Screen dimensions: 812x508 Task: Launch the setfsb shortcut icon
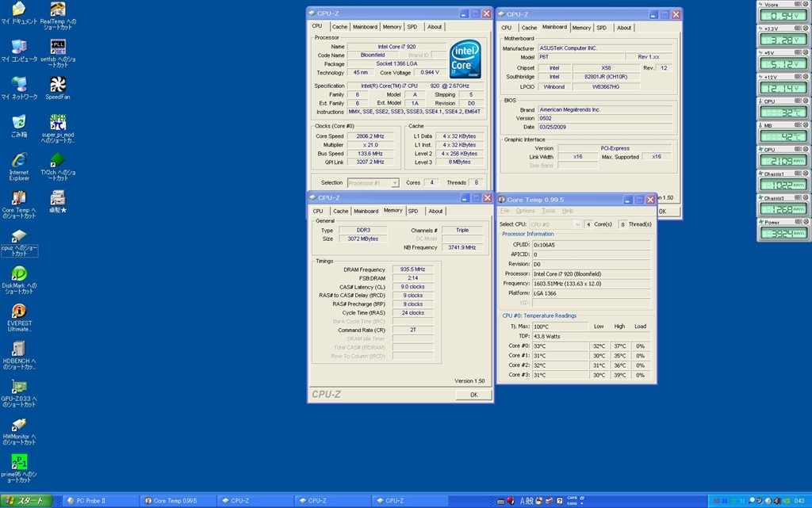[57, 53]
